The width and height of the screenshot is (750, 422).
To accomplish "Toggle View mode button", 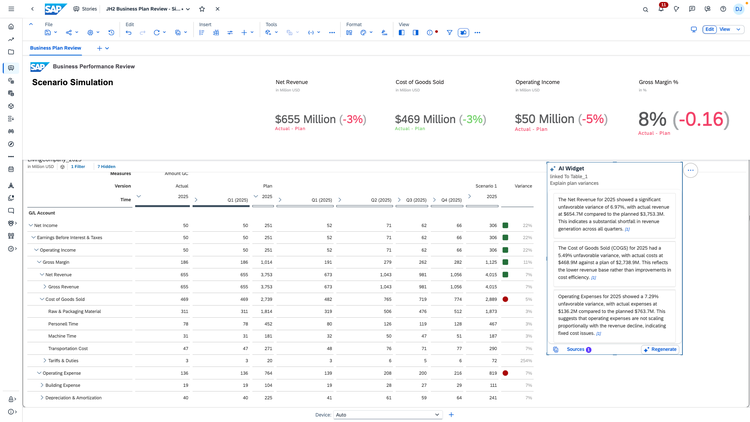I will [x=725, y=29].
